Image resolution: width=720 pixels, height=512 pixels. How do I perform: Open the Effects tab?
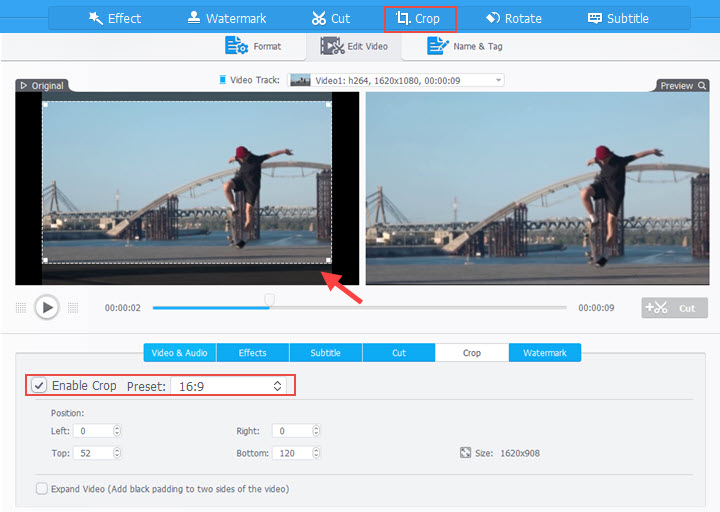point(253,353)
